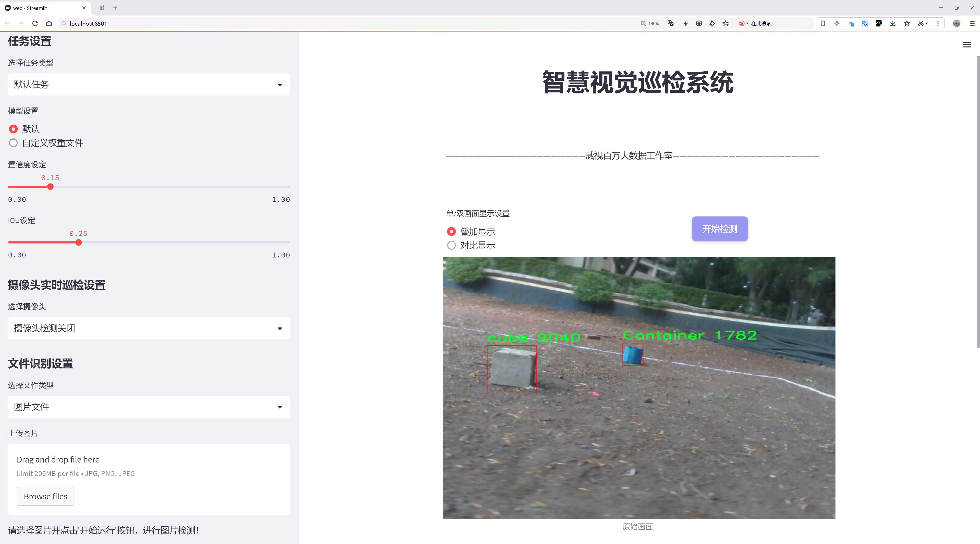Click the IOU slider handle at 0.25
The width and height of the screenshot is (980, 544).
click(x=78, y=243)
